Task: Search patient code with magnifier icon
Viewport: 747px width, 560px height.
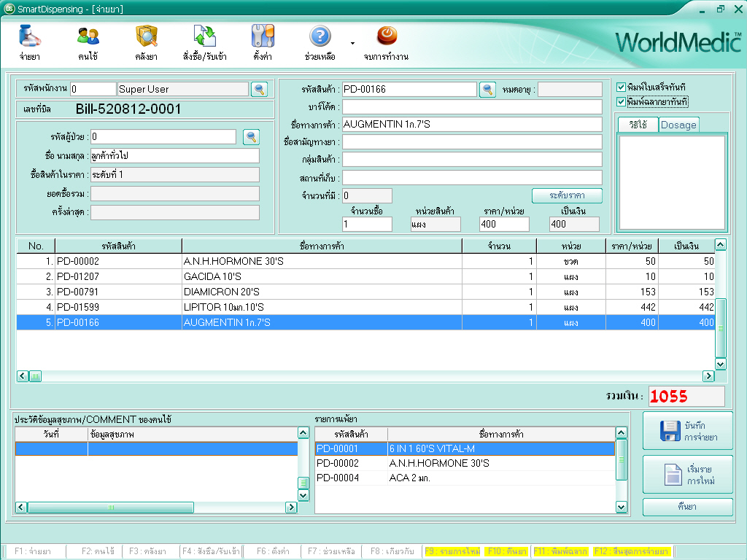Action: (251, 137)
